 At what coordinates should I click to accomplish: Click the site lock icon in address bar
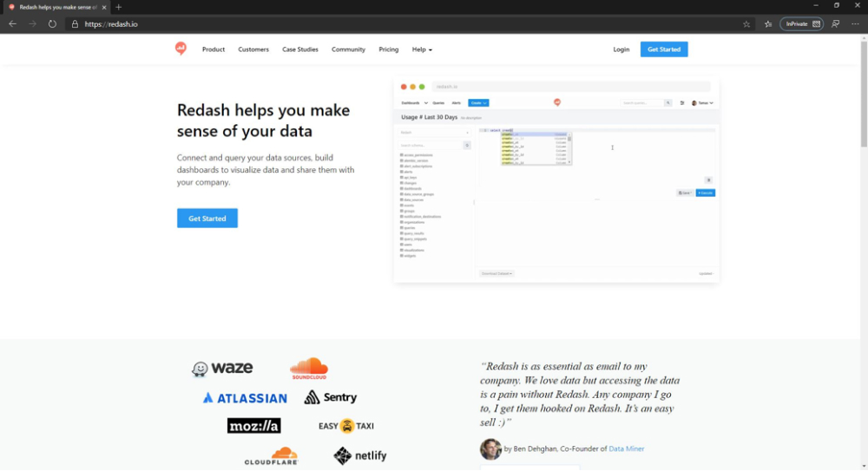(76, 24)
